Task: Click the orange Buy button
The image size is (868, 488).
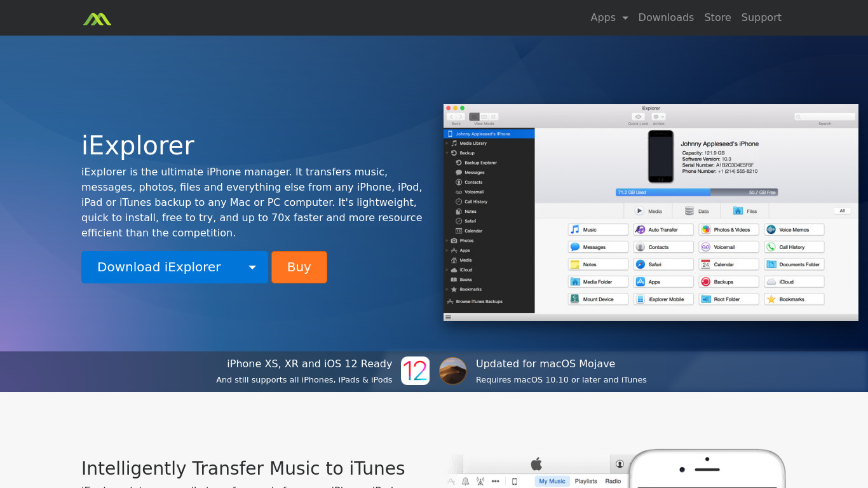Action: (x=299, y=267)
